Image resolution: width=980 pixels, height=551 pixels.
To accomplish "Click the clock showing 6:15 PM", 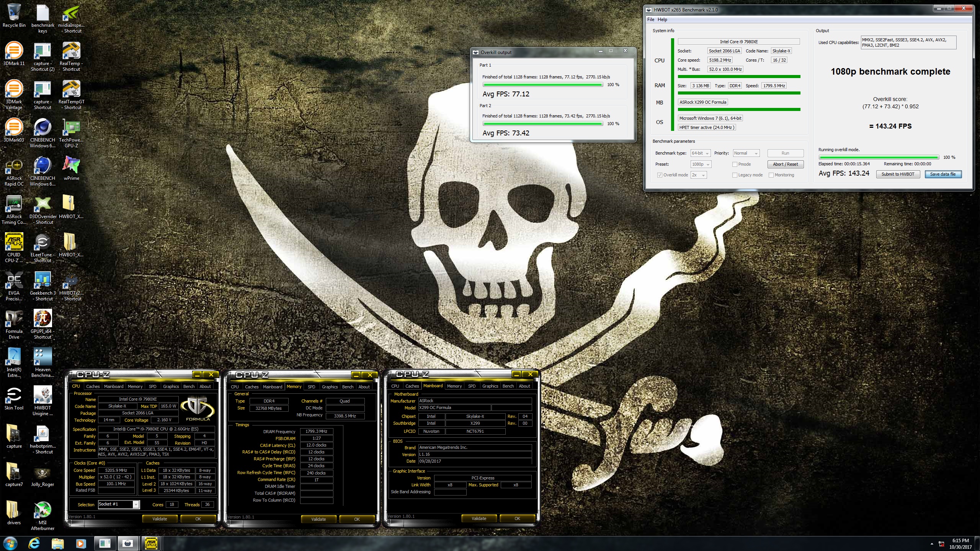I will pos(960,541).
